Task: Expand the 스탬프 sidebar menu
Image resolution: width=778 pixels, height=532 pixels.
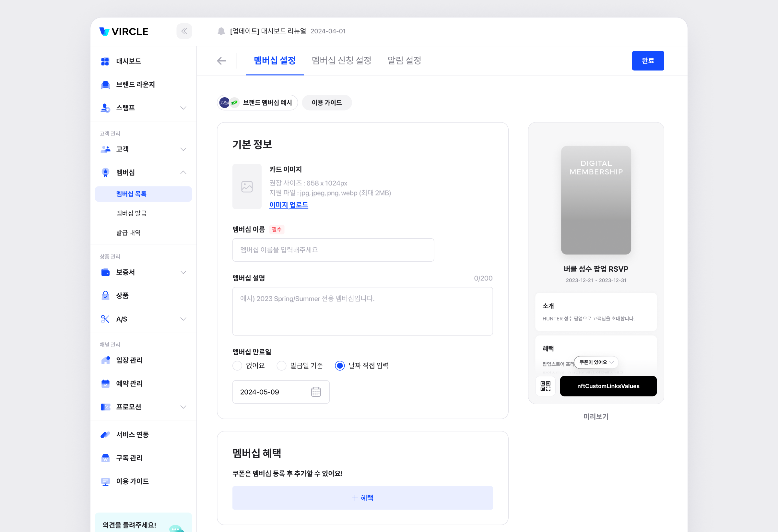Action: pyautogui.click(x=183, y=108)
